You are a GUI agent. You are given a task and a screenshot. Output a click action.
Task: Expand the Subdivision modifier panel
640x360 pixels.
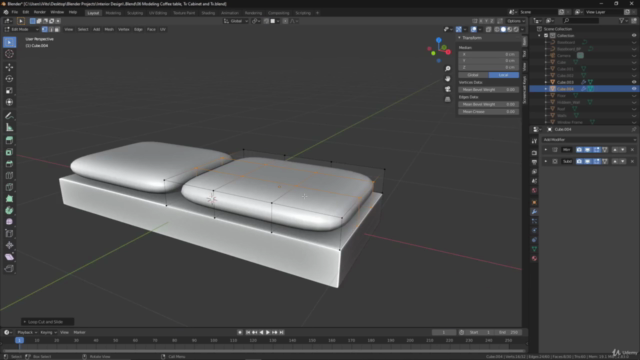(546, 161)
